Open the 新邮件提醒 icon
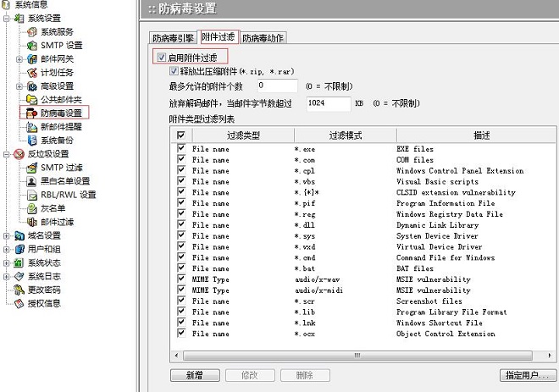This screenshot has width=559, height=392. coord(32,126)
